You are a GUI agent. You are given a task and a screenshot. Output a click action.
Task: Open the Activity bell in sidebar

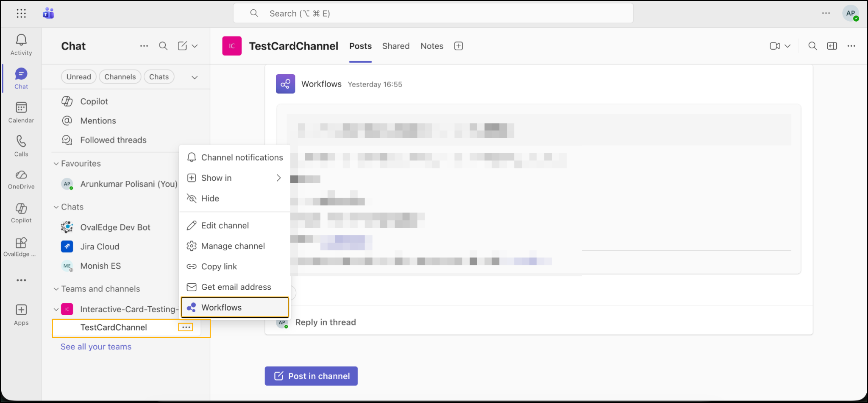[x=21, y=45]
